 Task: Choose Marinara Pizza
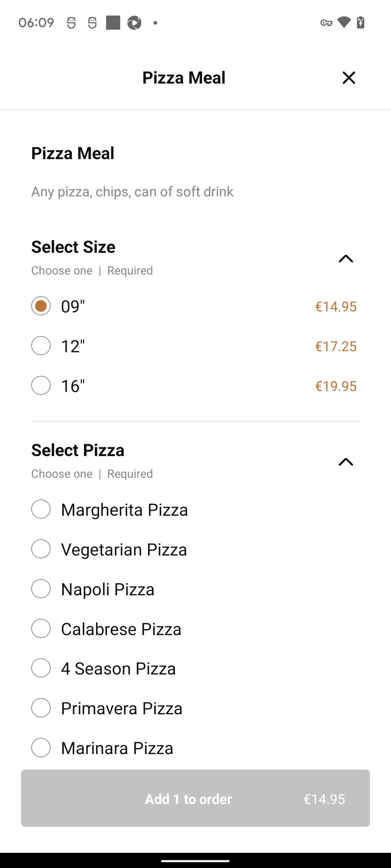[x=41, y=748]
